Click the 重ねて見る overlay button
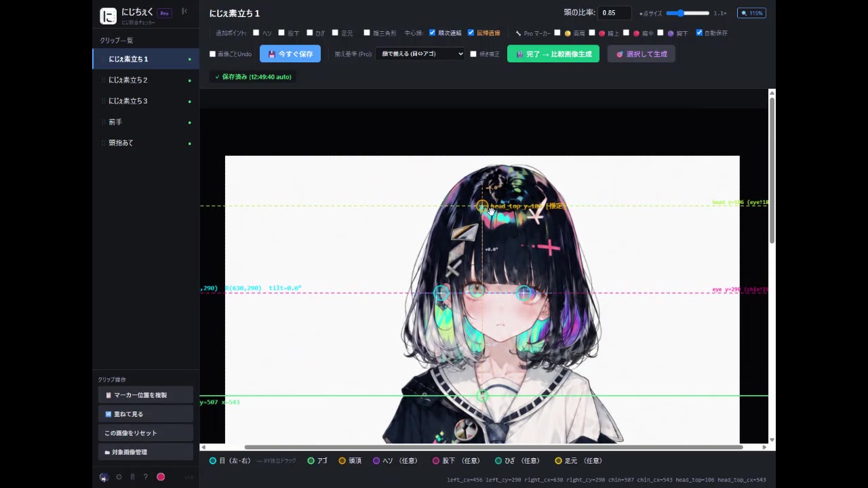The height and width of the screenshot is (488, 868). coord(146,413)
